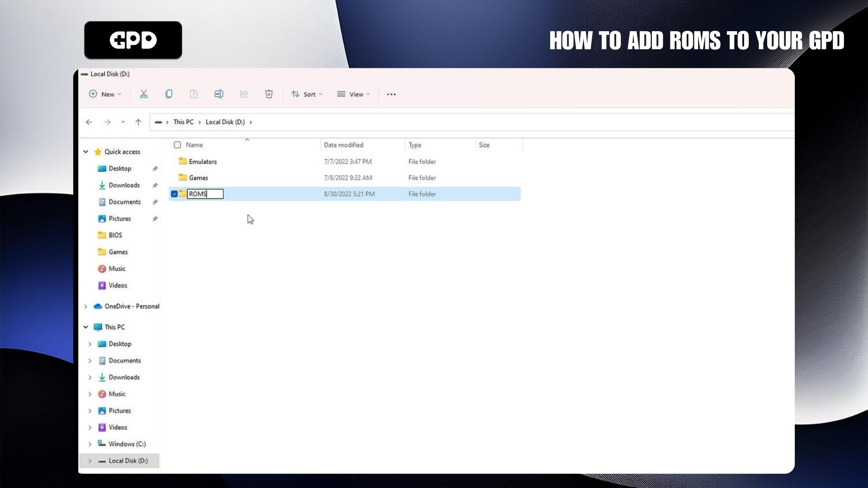Sort by the Date modified column header

(344, 145)
